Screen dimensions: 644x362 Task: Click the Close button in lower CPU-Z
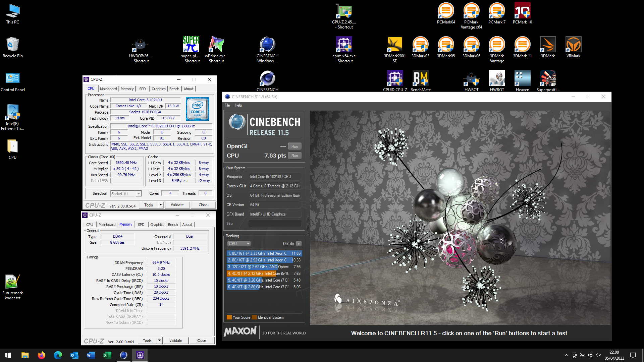click(202, 341)
